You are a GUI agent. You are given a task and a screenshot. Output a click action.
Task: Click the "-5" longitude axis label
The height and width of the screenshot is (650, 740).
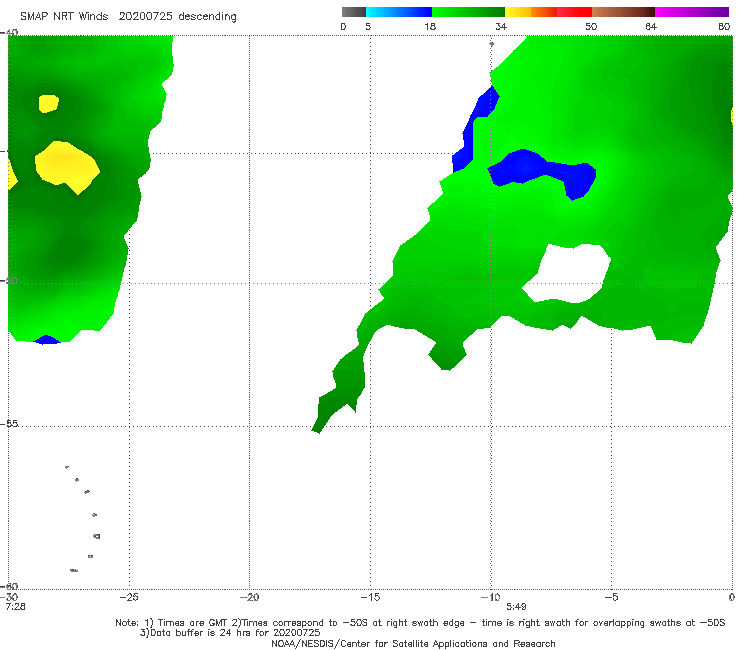click(611, 597)
